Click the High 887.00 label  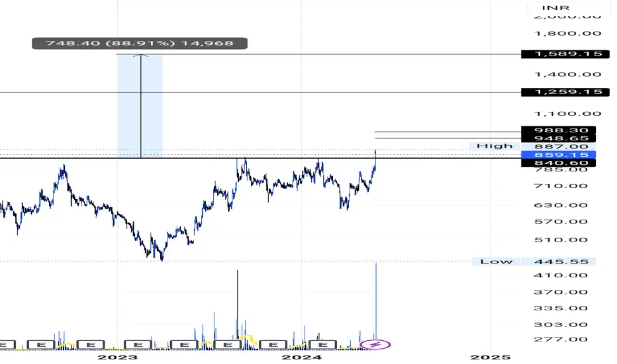click(533, 146)
